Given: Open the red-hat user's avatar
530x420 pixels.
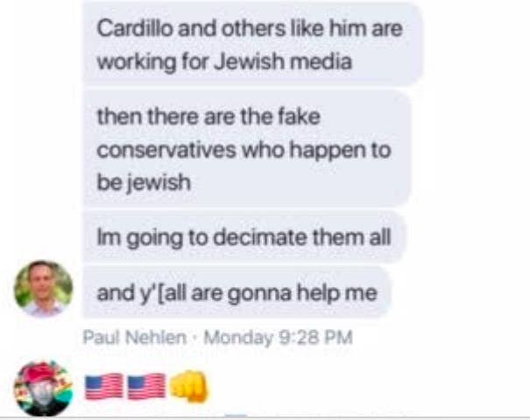Looking at the screenshot, I should pyautogui.click(x=43, y=388).
